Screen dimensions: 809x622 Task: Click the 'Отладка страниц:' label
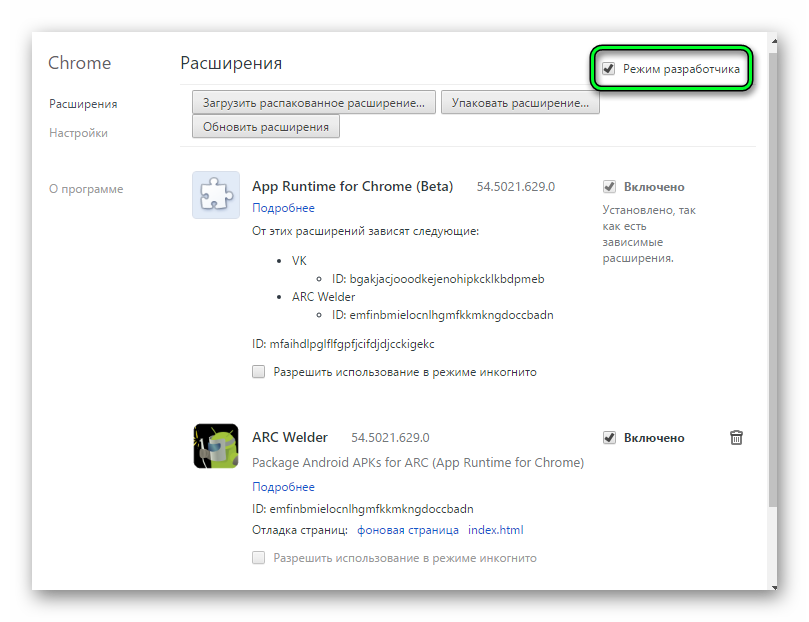tap(300, 530)
